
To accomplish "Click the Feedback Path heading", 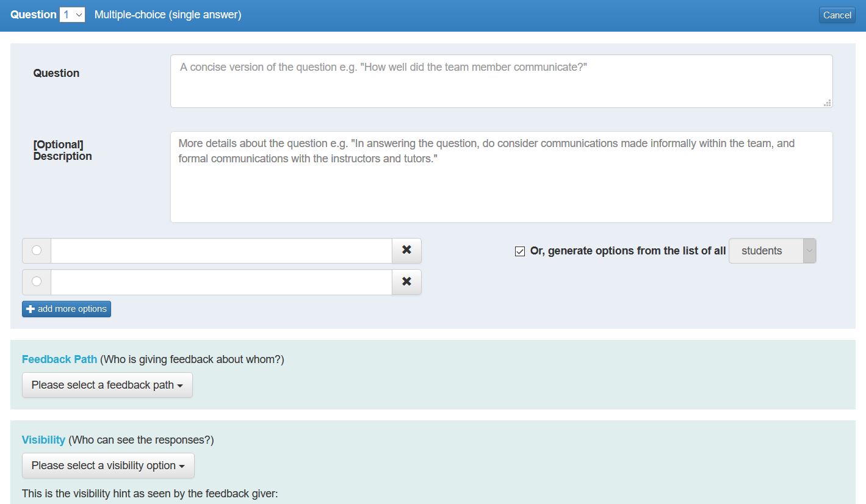I will [59, 359].
